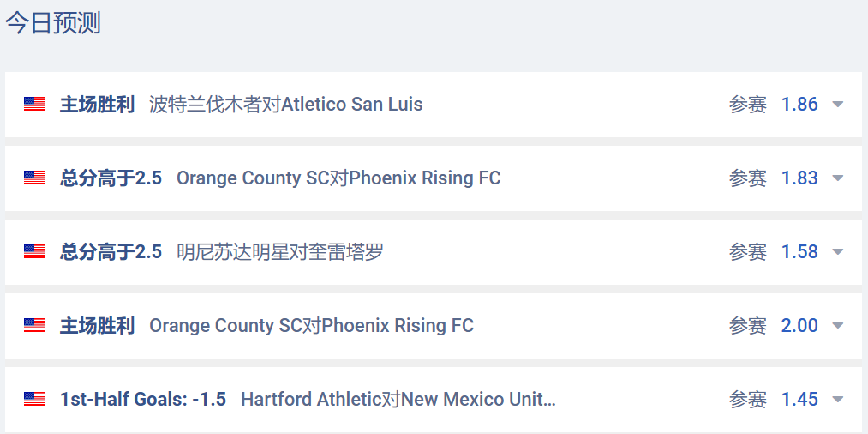Expand the 1.83 odds row dropdown arrow
Screen dimensions: 868x434
coord(837,178)
